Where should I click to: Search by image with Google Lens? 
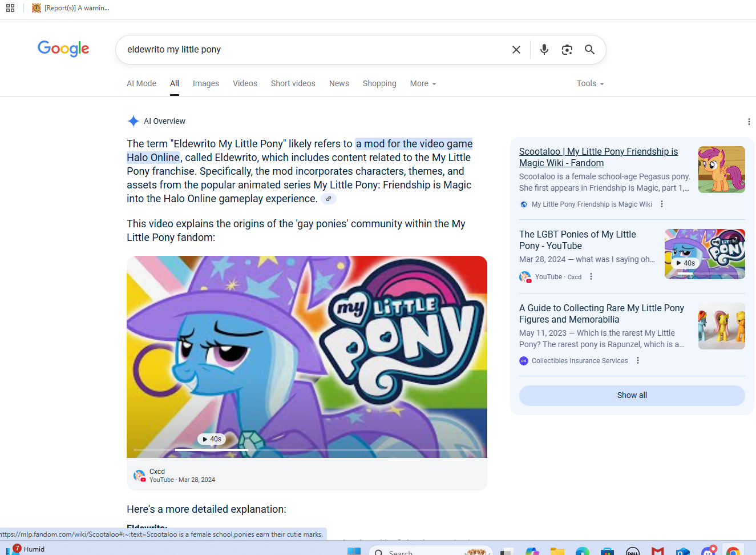pyautogui.click(x=567, y=50)
